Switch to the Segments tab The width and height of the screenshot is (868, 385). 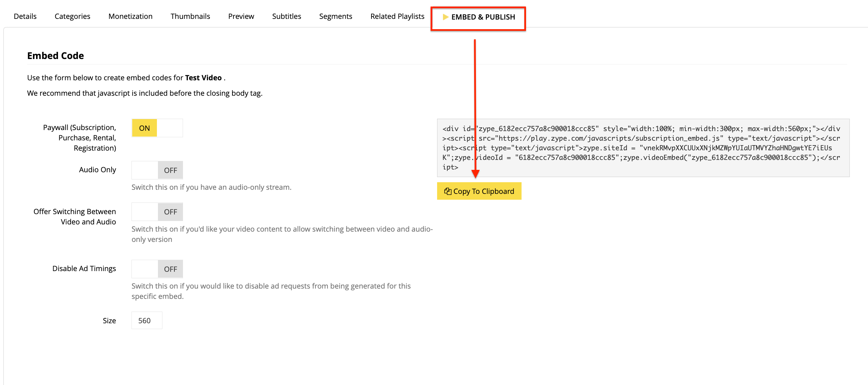336,16
